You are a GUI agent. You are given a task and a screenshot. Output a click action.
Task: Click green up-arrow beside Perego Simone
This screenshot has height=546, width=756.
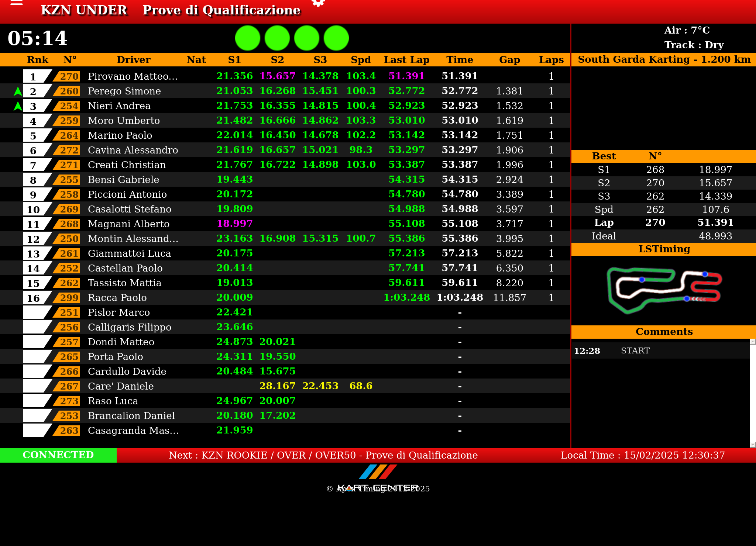click(17, 91)
